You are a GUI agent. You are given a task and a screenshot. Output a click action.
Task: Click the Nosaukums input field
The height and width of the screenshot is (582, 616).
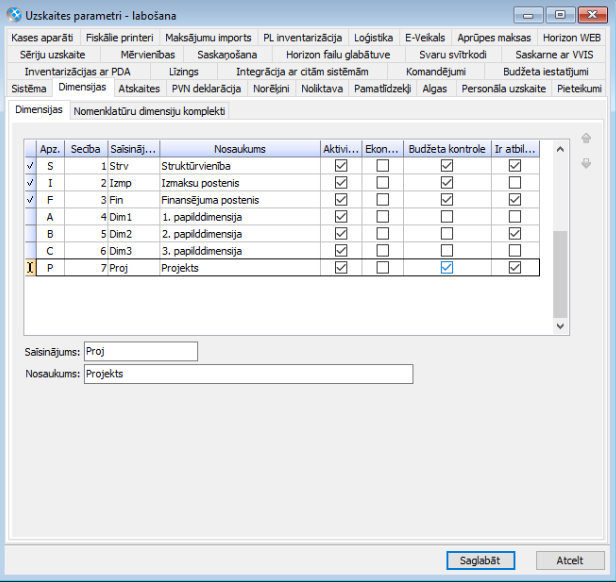click(x=248, y=374)
